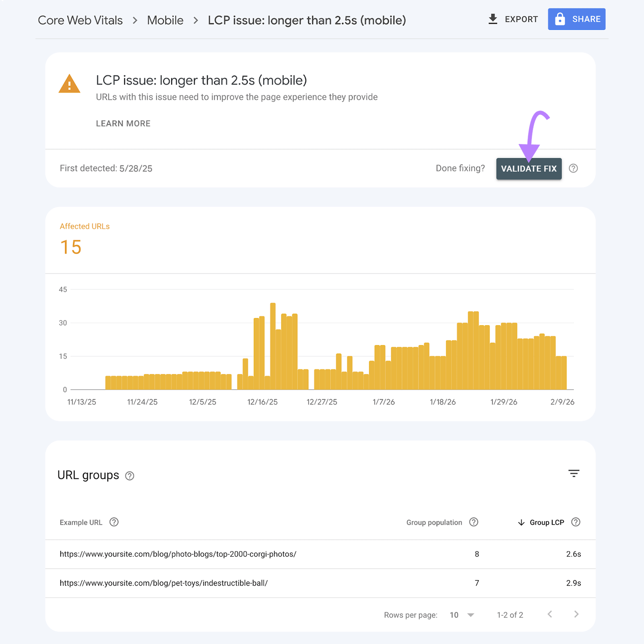
Task: Click the Group LCP sort arrow
Action: 522,522
